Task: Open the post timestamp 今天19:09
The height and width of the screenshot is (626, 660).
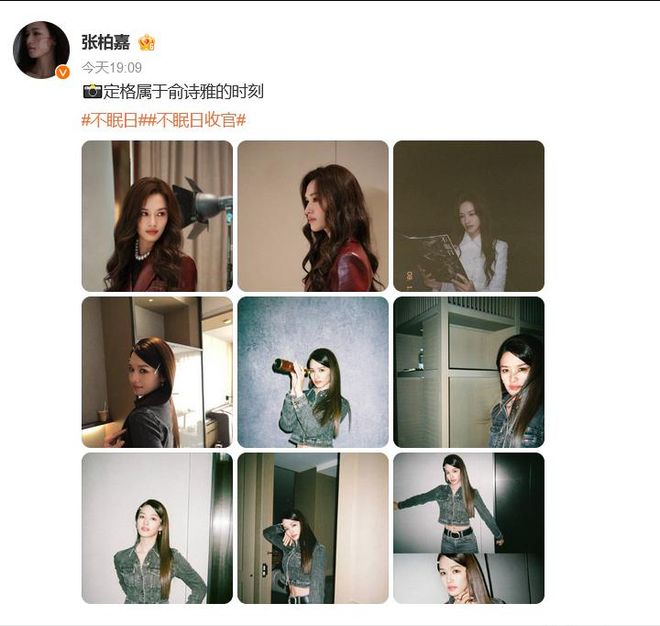Action: (x=112, y=67)
